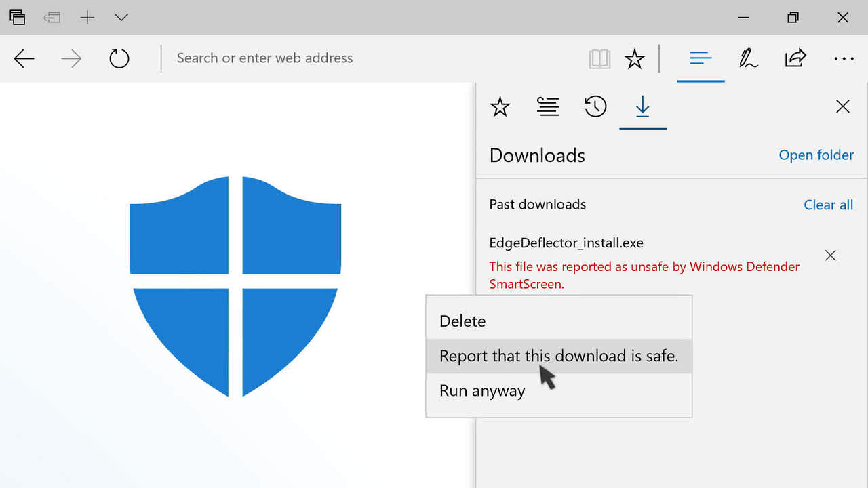Open the downloads folder
Viewport: 868px width, 488px height.
tap(816, 155)
